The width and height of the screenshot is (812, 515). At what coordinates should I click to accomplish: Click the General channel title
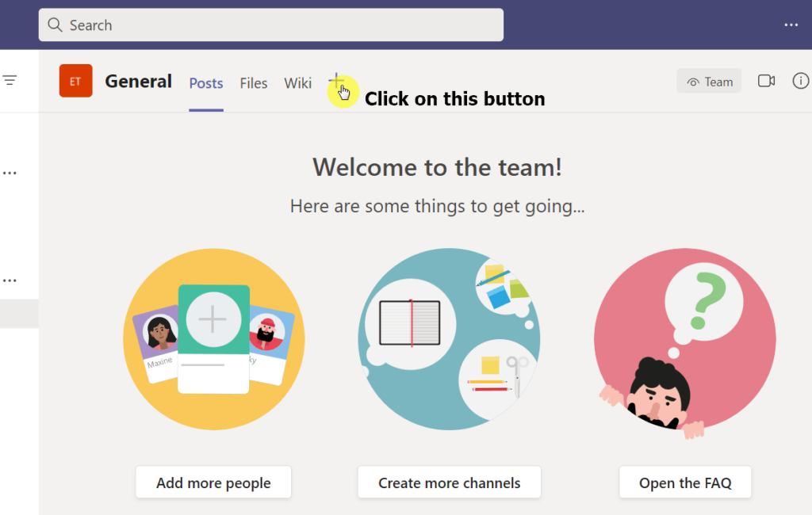(x=138, y=82)
